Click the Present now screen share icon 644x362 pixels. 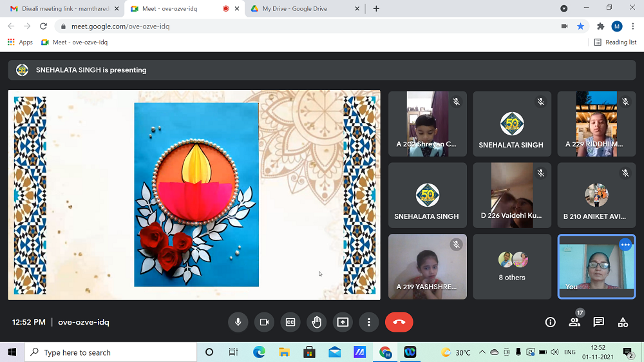click(343, 322)
